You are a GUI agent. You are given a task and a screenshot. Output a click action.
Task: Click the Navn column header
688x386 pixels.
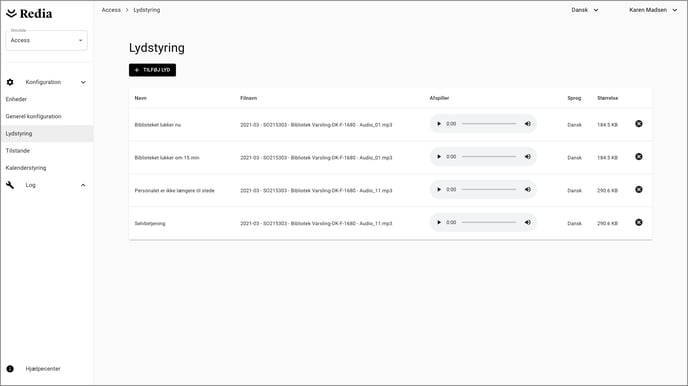pyautogui.click(x=140, y=98)
